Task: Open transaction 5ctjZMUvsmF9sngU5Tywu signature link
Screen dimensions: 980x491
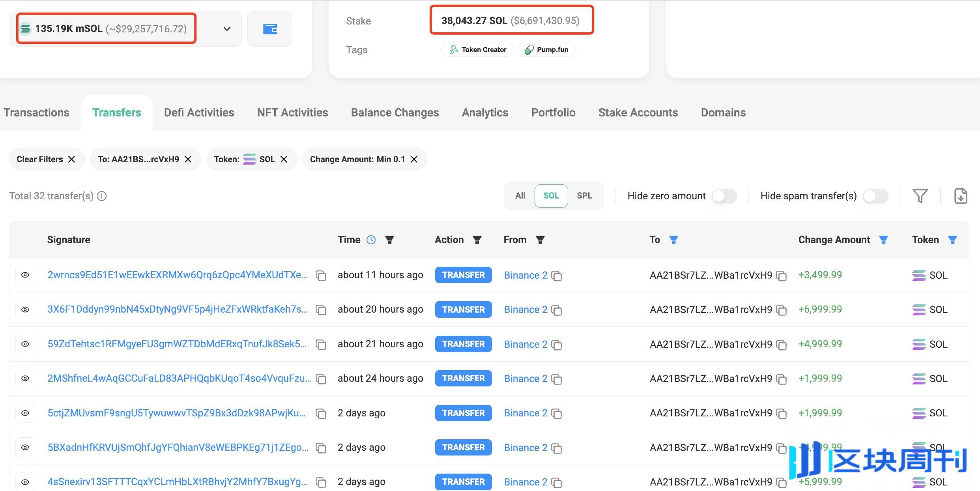Action: [177, 413]
